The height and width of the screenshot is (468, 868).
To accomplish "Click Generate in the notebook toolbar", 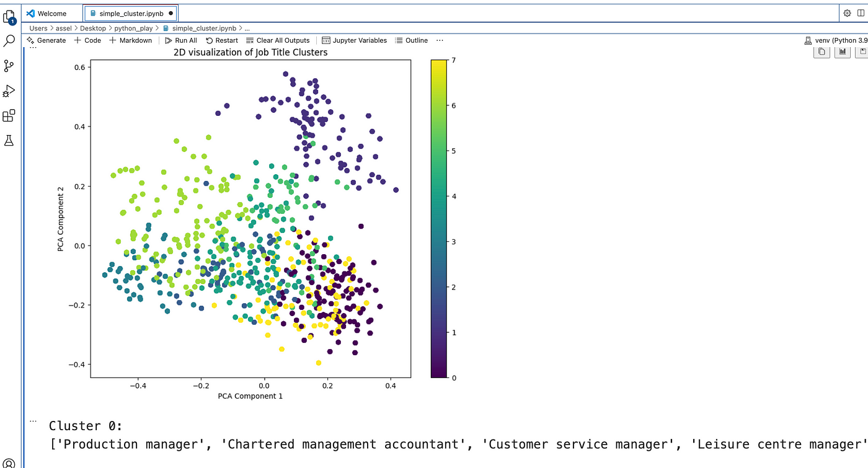I will pyautogui.click(x=46, y=40).
